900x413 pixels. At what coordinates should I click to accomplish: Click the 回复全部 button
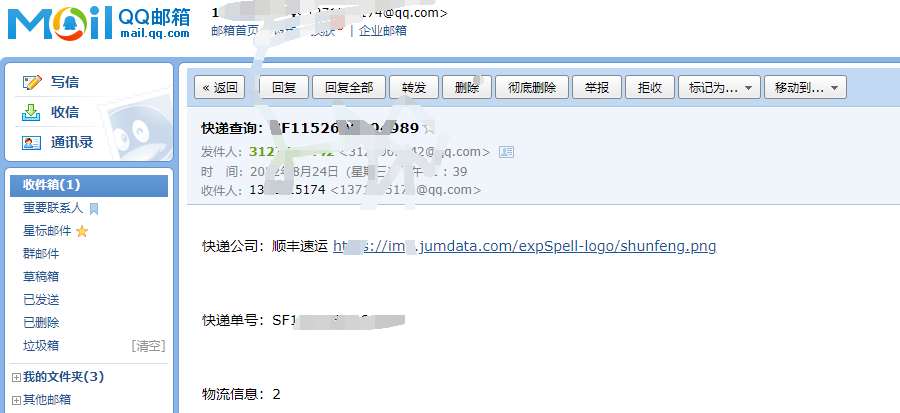coord(349,87)
